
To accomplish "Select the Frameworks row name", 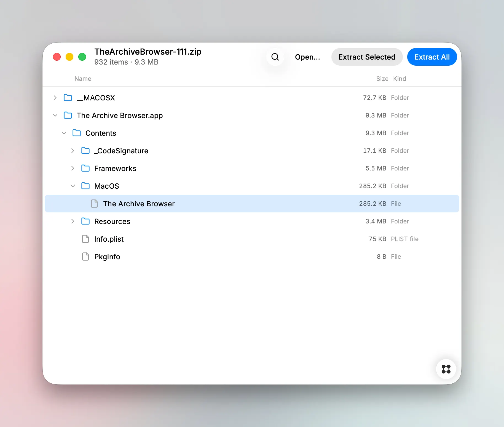I will (115, 168).
